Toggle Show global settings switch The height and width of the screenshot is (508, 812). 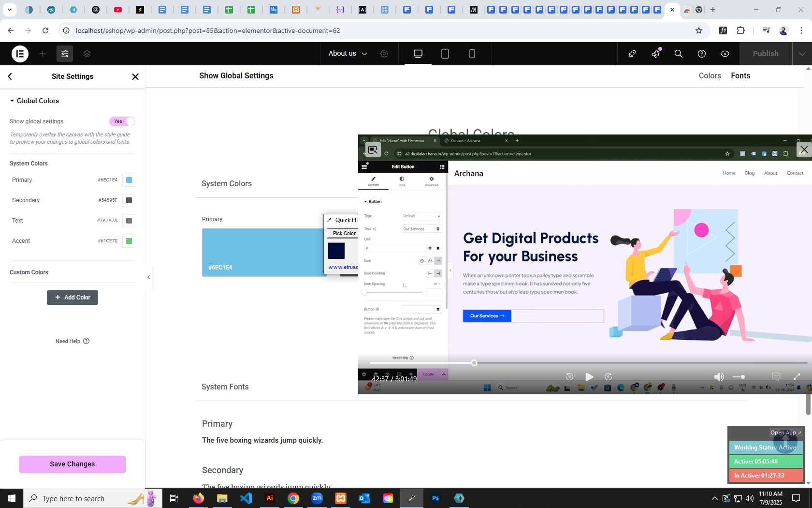122,121
